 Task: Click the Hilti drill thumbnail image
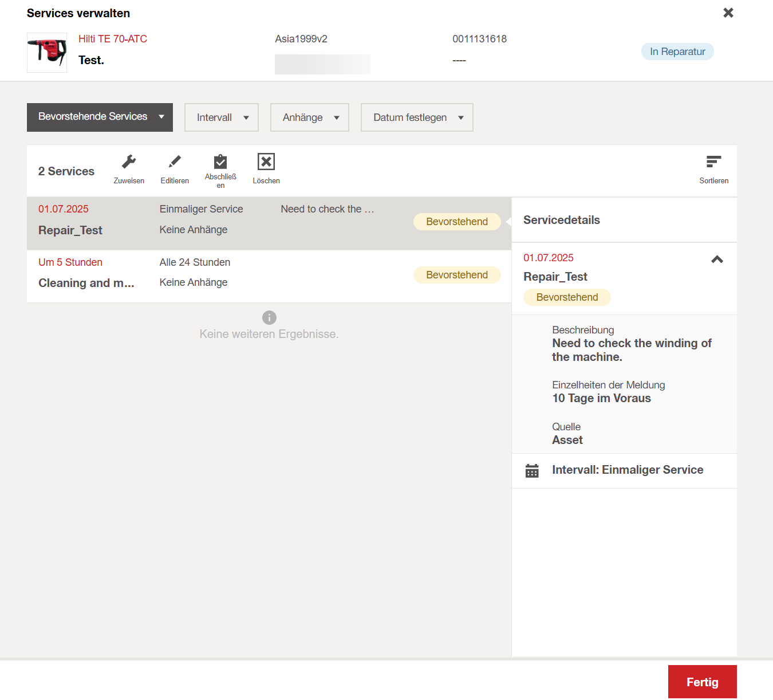(x=47, y=53)
